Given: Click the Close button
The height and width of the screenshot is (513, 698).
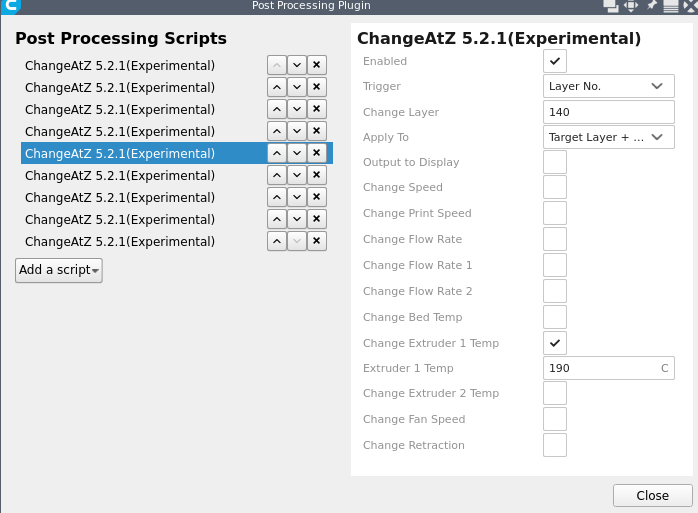Looking at the screenshot, I should pyautogui.click(x=653, y=496).
